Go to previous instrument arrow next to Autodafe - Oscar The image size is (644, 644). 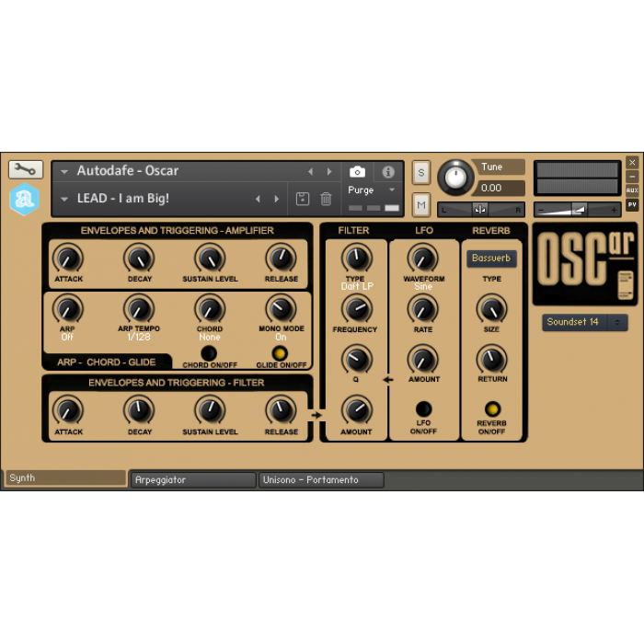pyautogui.click(x=311, y=172)
